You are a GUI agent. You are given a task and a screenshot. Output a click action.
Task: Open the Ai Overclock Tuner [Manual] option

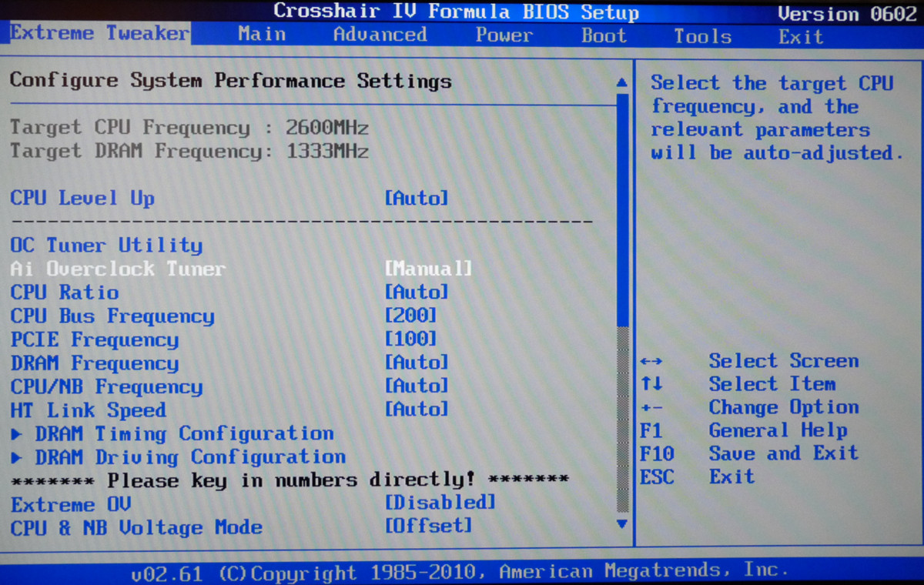coord(428,269)
